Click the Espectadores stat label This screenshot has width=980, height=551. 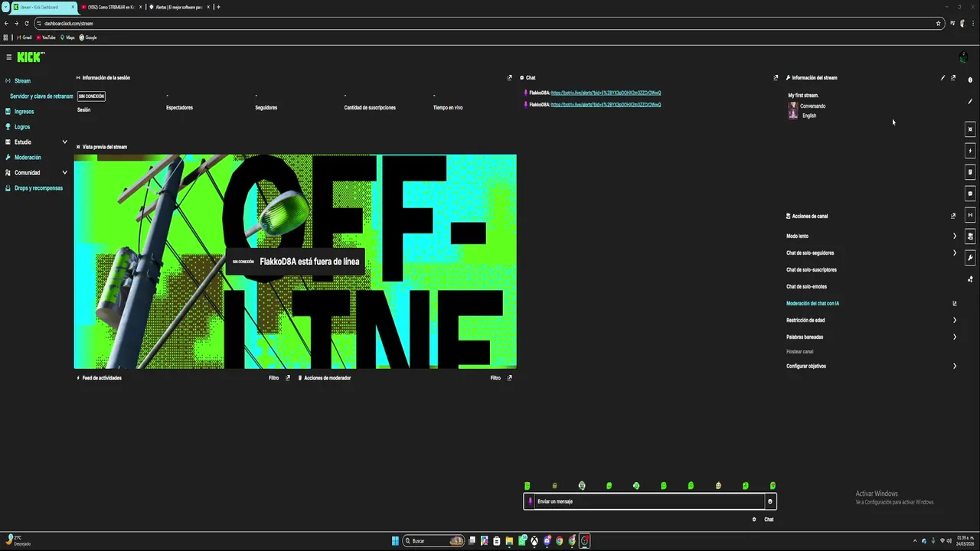[x=179, y=108]
